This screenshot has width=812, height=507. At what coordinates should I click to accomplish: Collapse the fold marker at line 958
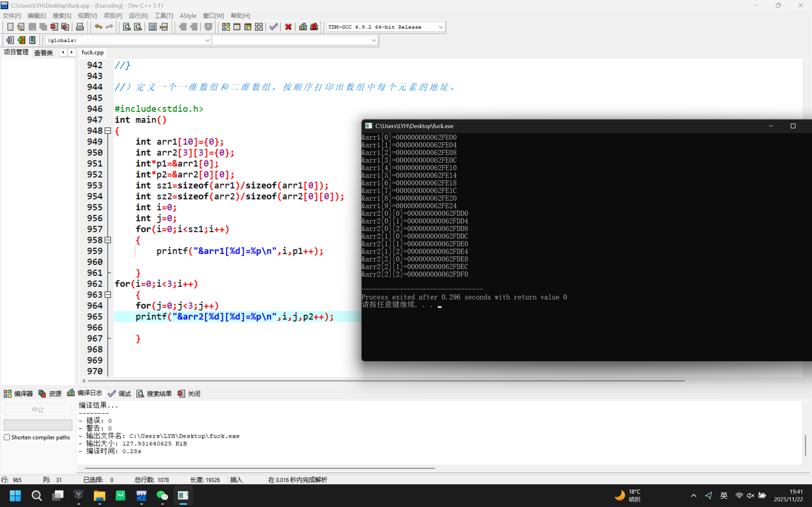pyautogui.click(x=108, y=240)
